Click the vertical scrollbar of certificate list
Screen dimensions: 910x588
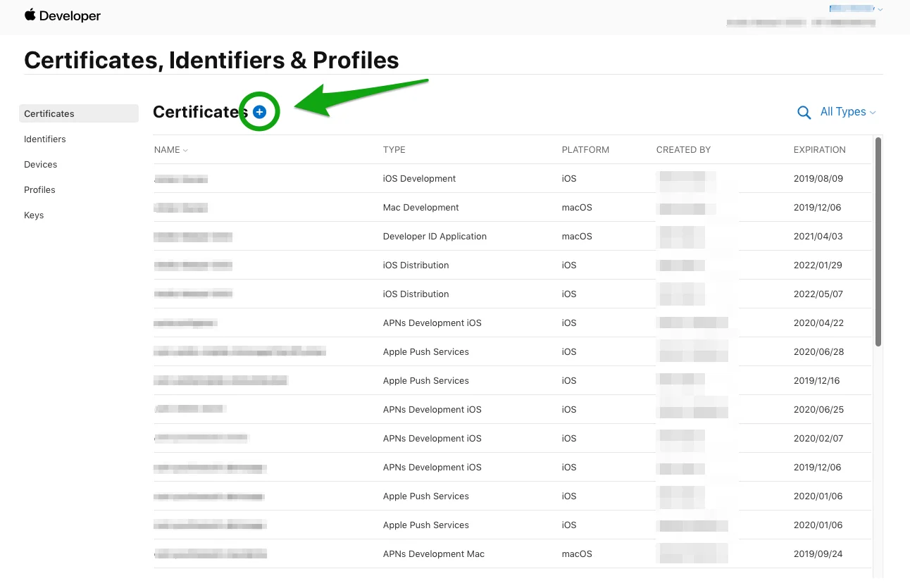tap(878, 242)
